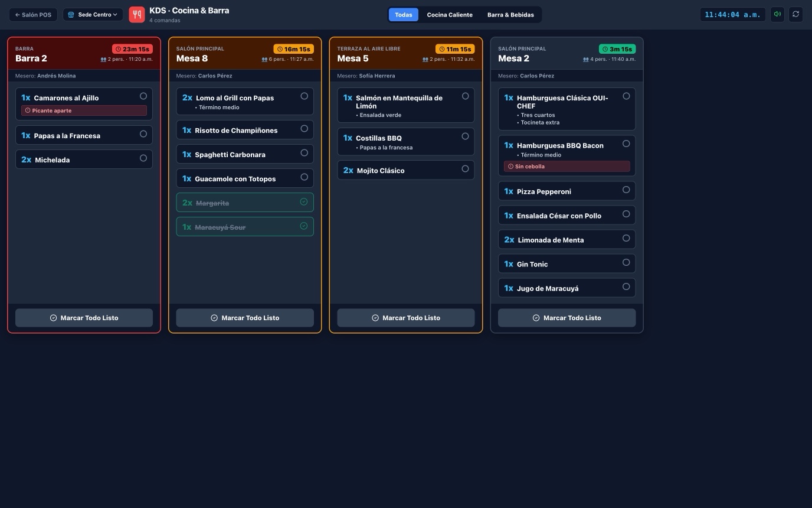Click the Sin cebolla warning note
The image size is (812, 508).
click(567, 167)
